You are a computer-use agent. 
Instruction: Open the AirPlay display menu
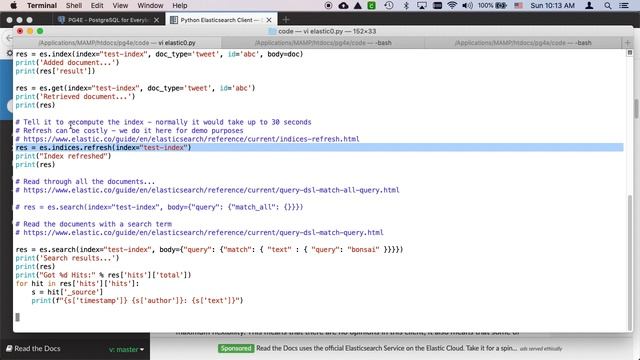(422, 5)
